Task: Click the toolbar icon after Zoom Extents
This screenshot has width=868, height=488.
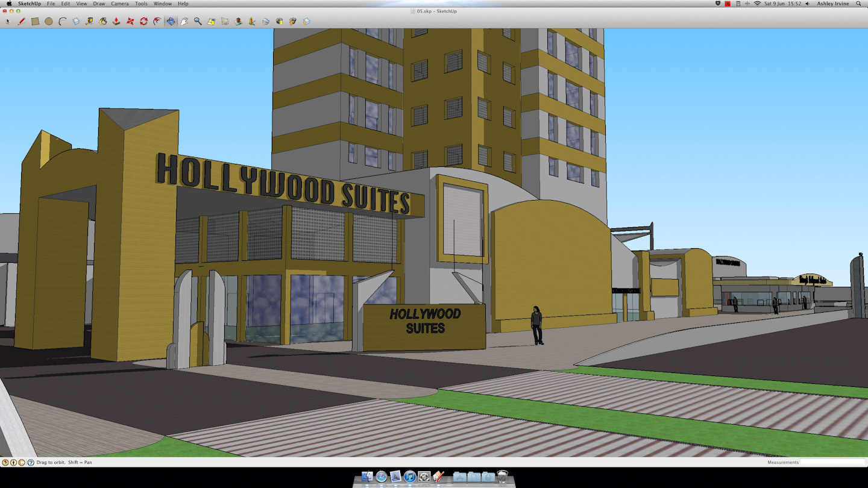Action: pyautogui.click(x=225, y=21)
